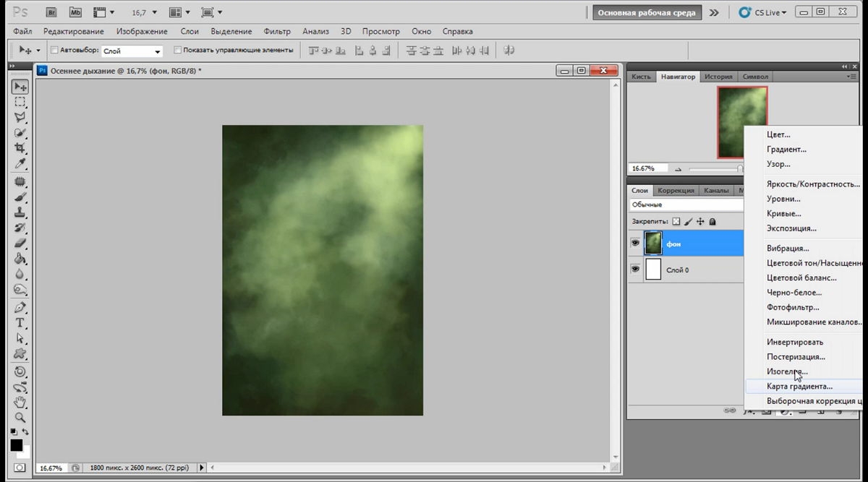The height and width of the screenshot is (482, 868).
Task: Select the Eraser tool
Action: (x=20, y=243)
